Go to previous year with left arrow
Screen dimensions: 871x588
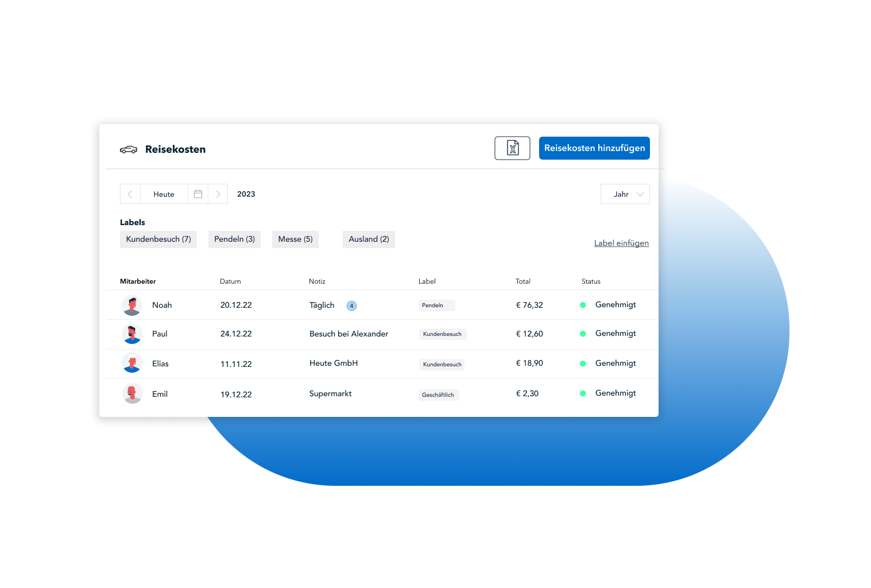pos(130,194)
